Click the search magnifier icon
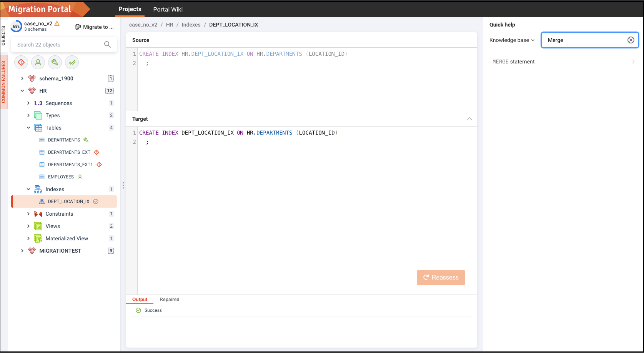 click(108, 45)
